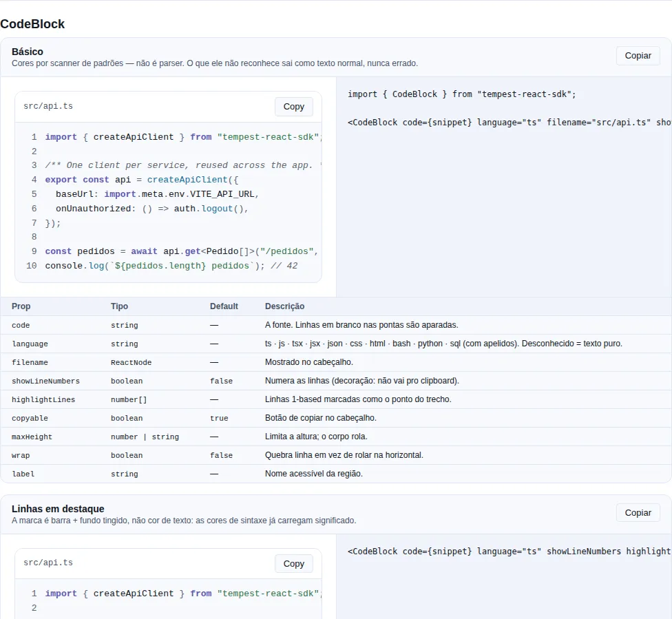The image size is (672, 619).
Task: Click the 'A fonte. Linhas em branco' description
Action: (x=361, y=325)
